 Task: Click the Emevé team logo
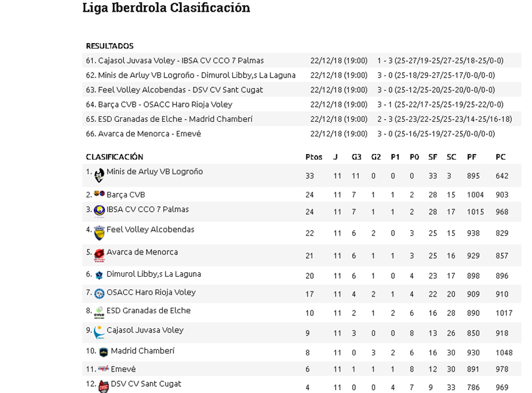103,369
